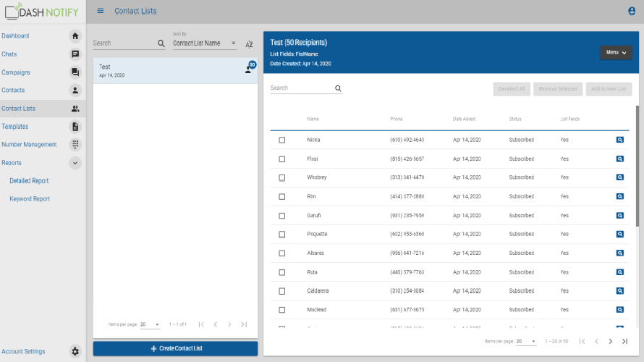
Task: View details for Flosi row
Action: pyautogui.click(x=620, y=159)
